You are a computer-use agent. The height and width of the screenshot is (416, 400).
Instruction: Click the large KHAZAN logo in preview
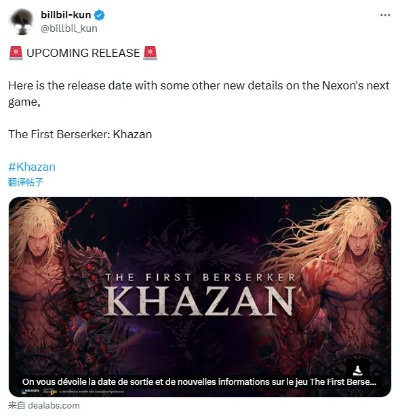pyautogui.click(x=200, y=301)
